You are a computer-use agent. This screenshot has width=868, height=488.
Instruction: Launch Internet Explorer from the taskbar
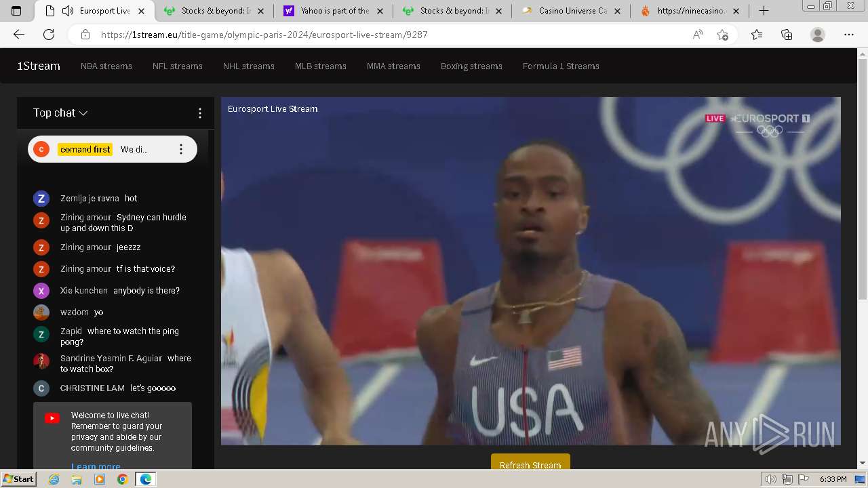54,479
